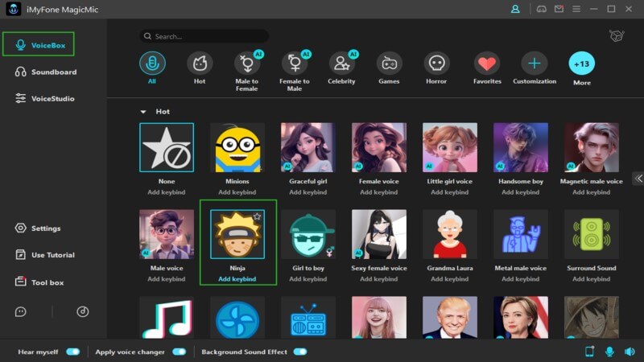Switch to VoiceStudio
This screenshot has width=644, height=362.
(x=44, y=98)
